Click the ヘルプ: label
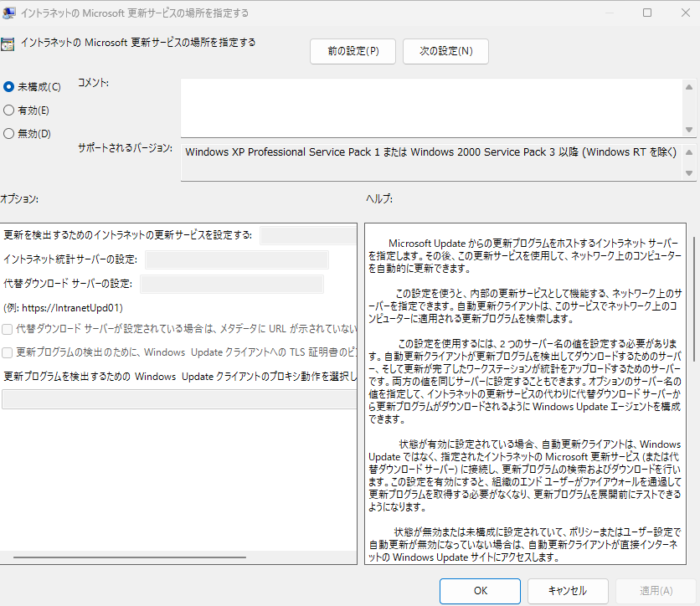 pyautogui.click(x=379, y=199)
